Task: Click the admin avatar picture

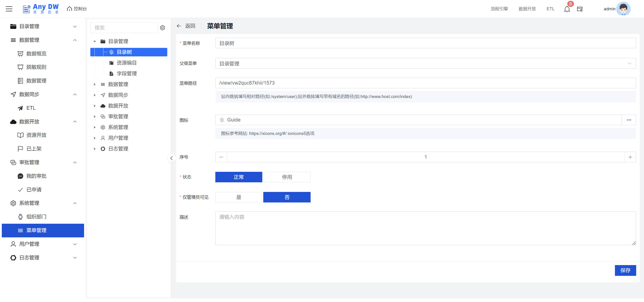Action: click(623, 9)
